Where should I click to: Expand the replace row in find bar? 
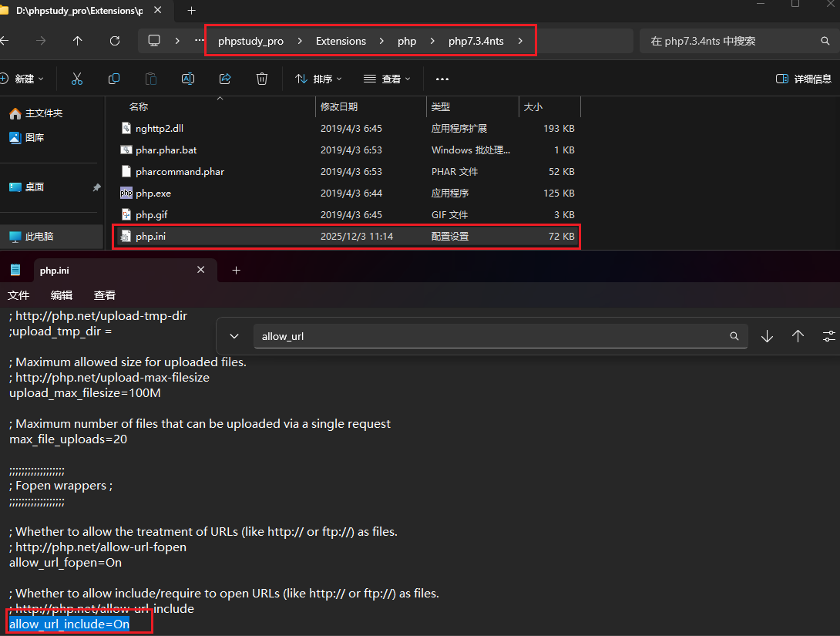pyautogui.click(x=234, y=336)
